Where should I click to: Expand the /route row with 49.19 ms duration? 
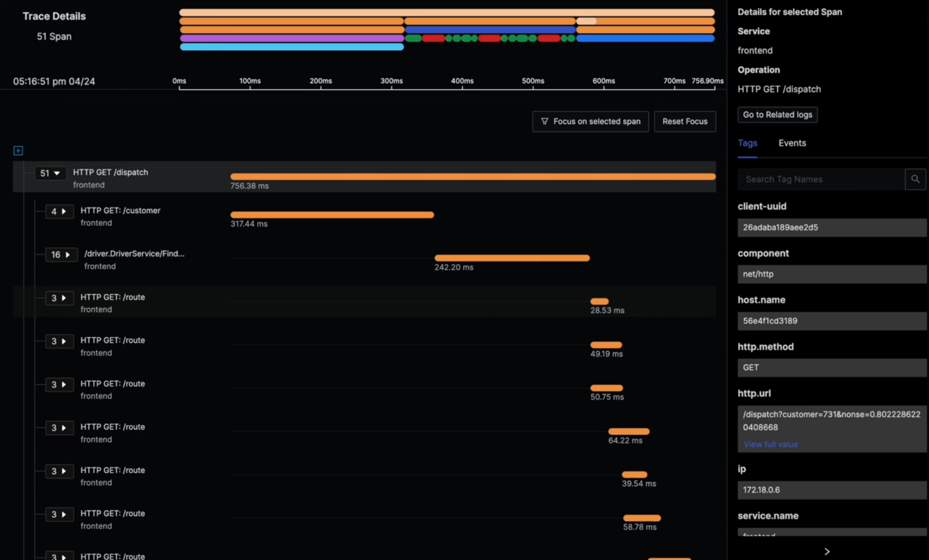tap(59, 341)
